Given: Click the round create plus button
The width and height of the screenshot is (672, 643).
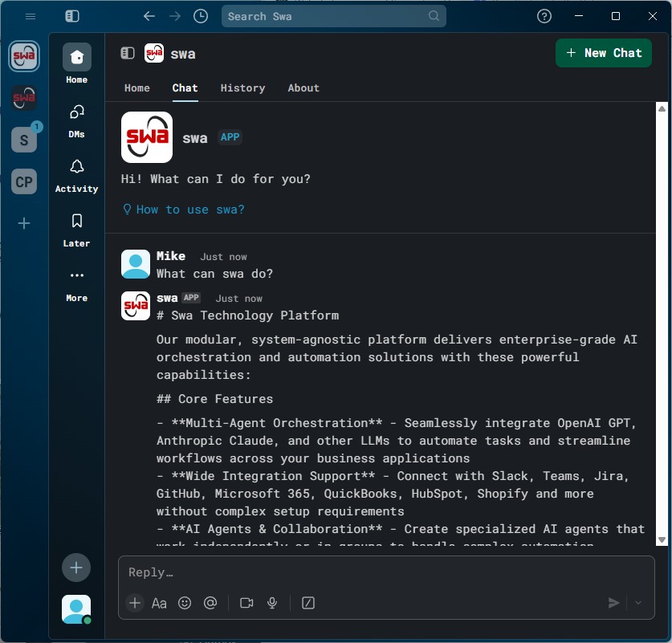Looking at the screenshot, I should 76,568.
